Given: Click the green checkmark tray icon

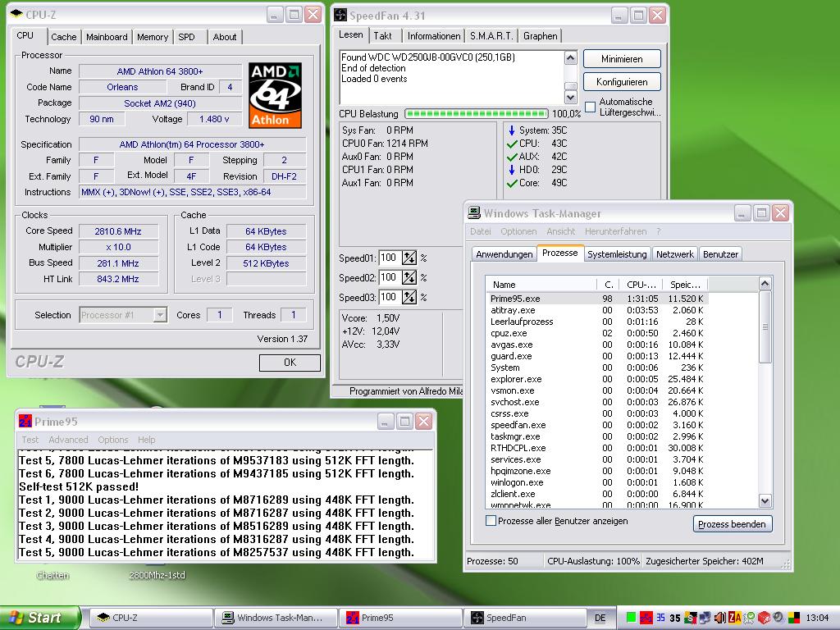Looking at the screenshot, I should pos(749,618).
